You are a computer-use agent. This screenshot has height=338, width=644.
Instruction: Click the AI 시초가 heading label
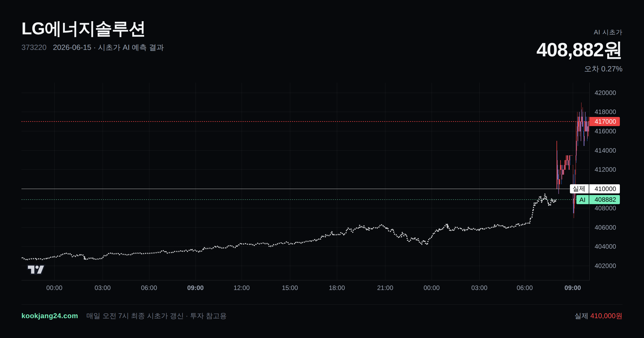[608, 32]
